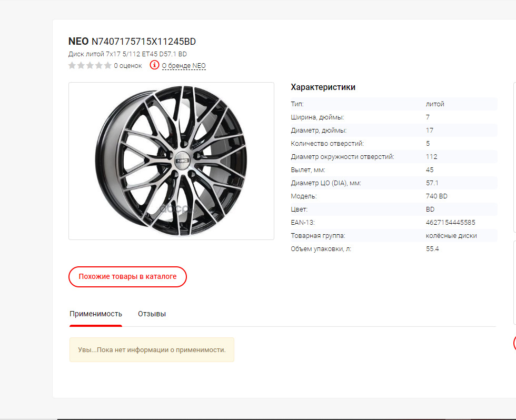Click the red info icon beside brand link
The width and height of the screenshot is (516, 420).
coord(154,65)
